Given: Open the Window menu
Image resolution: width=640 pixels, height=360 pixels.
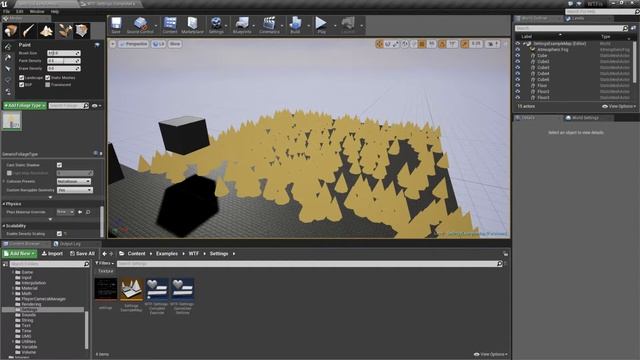Looking at the screenshot, I should (x=37, y=11).
